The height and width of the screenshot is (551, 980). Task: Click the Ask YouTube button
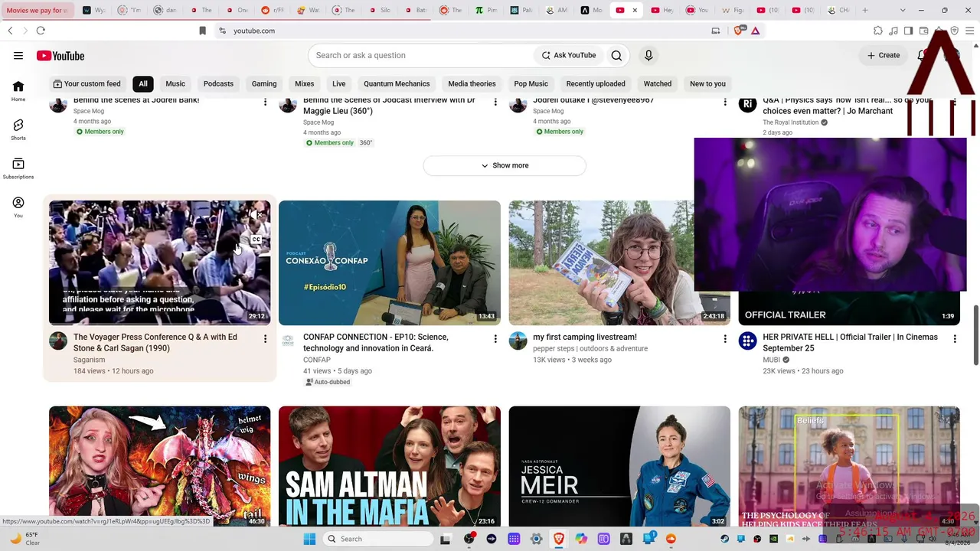(x=569, y=55)
